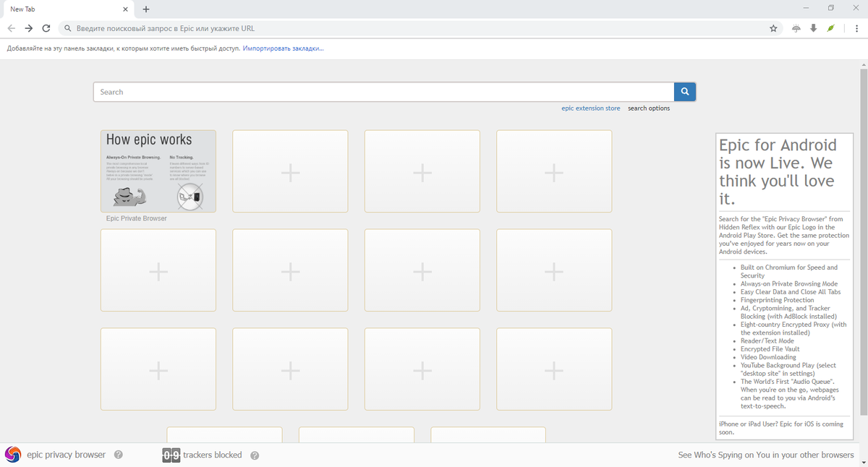Screen dimensions: 868x467
Task: Click the Reader/Text Mode bullet
Action: point(767,341)
